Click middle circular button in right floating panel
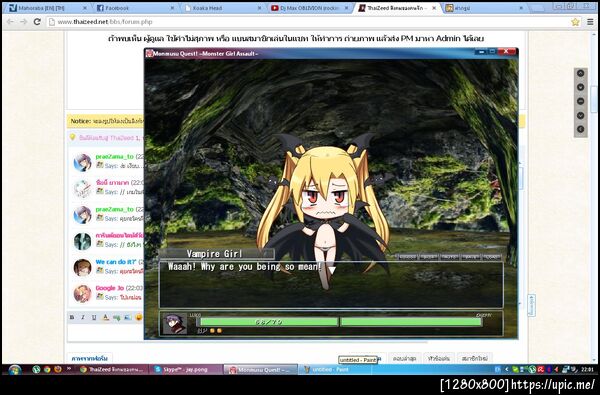The width and height of the screenshot is (600, 395). tap(580, 101)
